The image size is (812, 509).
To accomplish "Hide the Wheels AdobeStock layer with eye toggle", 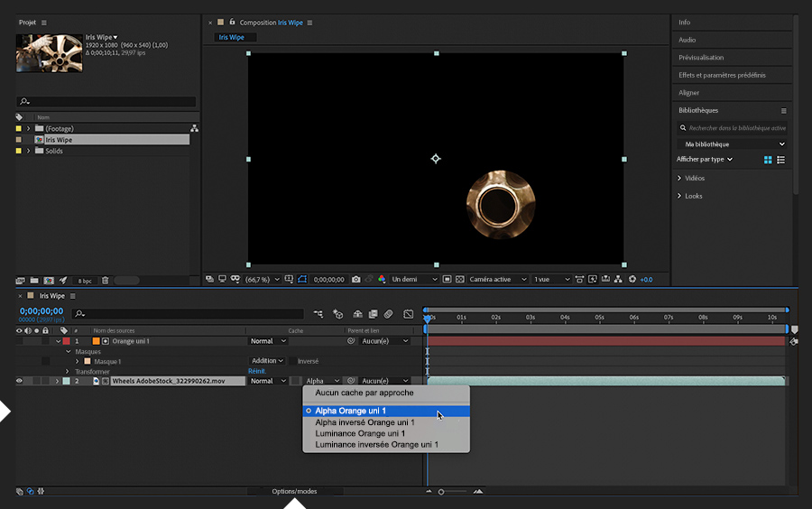I will tap(20, 381).
